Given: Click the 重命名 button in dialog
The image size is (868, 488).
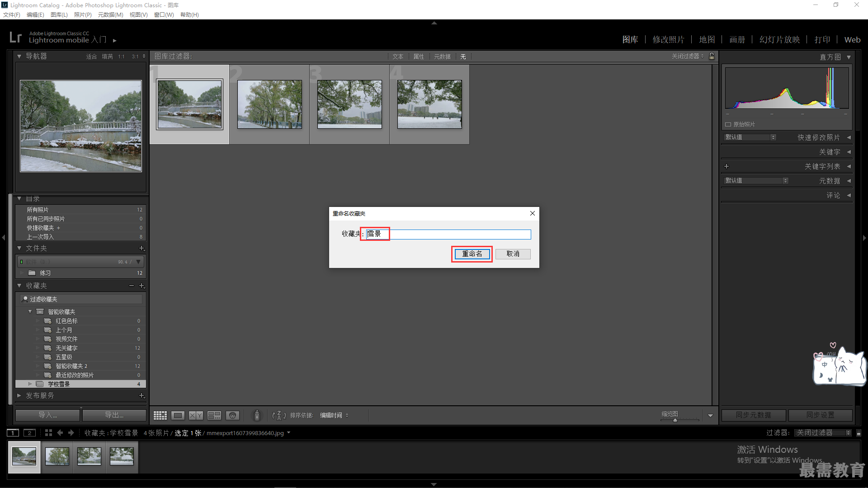Looking at the screenshot, I should [472, 254].
